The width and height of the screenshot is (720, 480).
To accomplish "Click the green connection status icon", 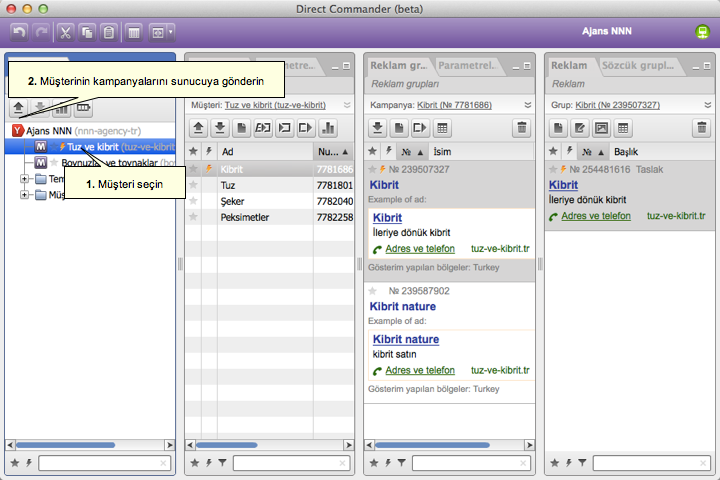I will coord(702,32).
